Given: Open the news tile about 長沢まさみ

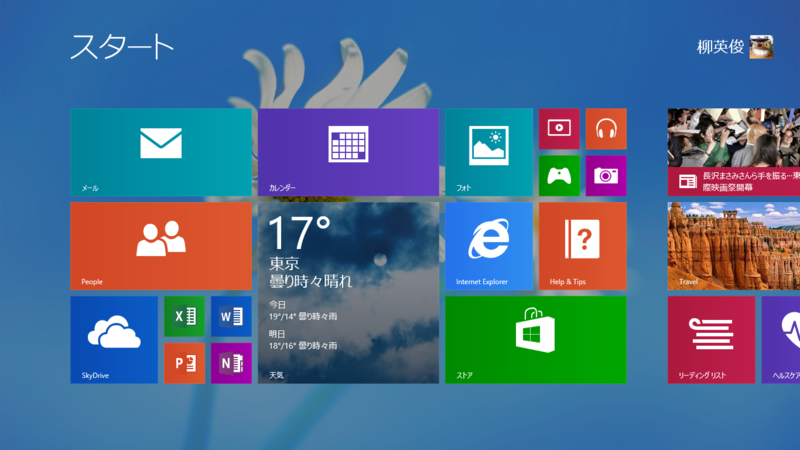Looking at the screenshot, I should click(x=734, y=152).
